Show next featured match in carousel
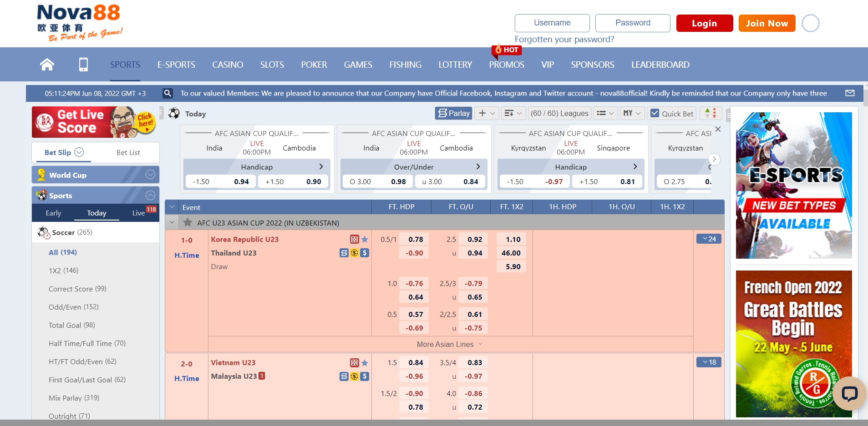Viewport: 868px width, 426px height. [x=714, y=159]
